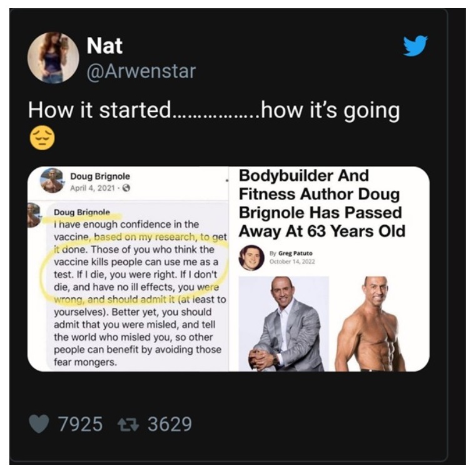
Task: Open Doug Brignole's Facebook avatar
Action: pos(52,181)
